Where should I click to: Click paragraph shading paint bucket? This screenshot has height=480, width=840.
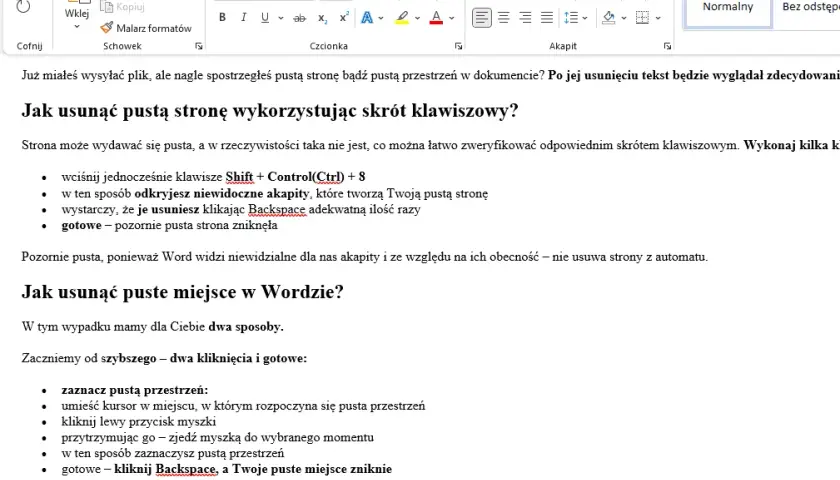[609, 18]
